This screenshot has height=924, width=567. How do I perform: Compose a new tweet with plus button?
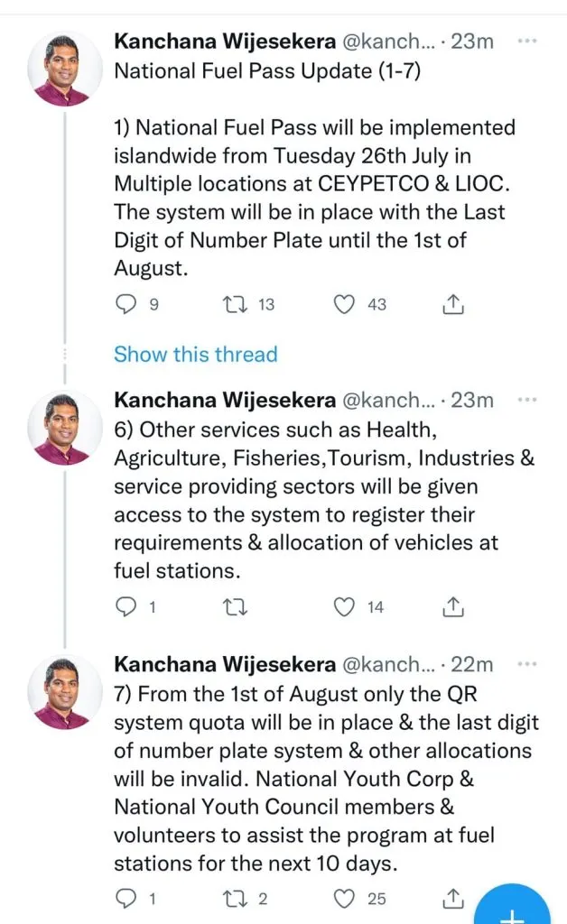tap(512, 908)
